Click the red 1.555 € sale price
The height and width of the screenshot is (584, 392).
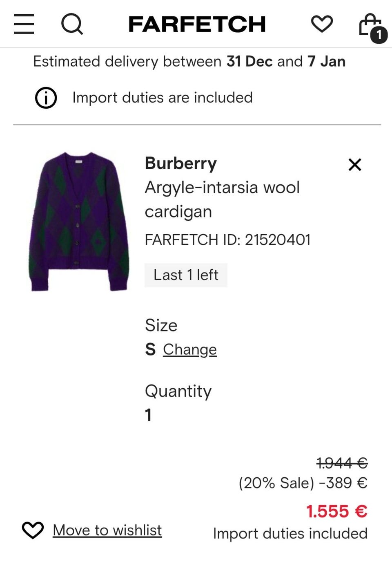point(336,511)
